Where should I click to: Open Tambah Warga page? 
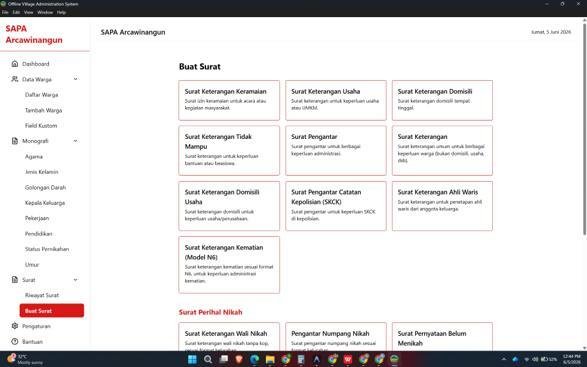[x=43, y=110]
